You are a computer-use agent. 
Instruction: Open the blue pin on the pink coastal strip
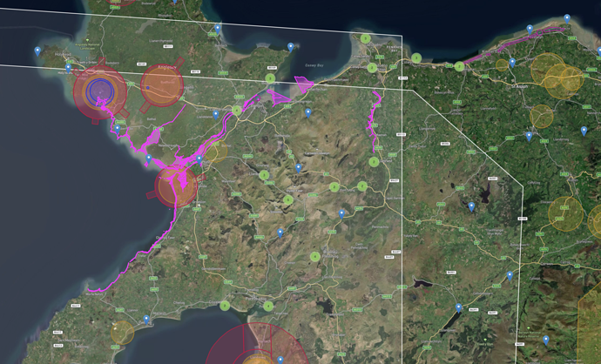[x=530, y=29]
